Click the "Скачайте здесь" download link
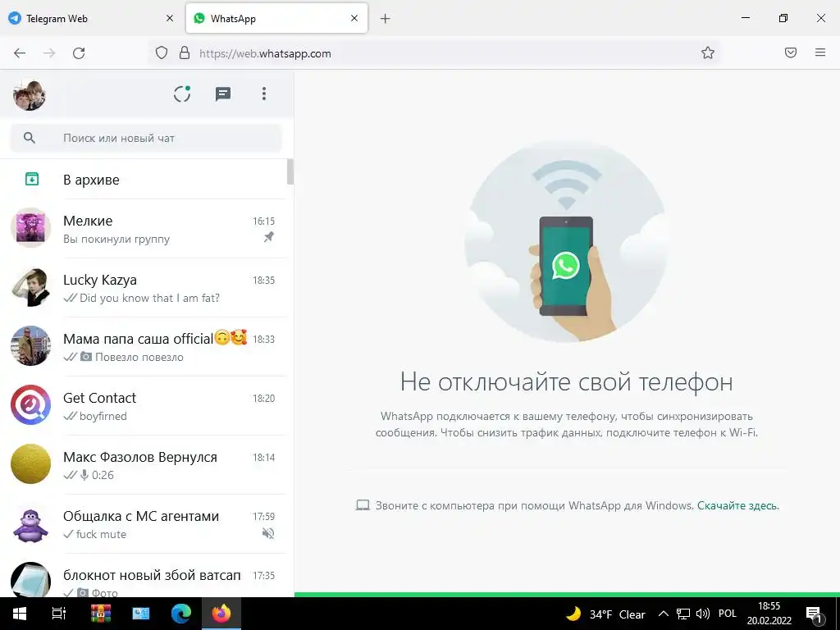The image size is (840, 630). [x=738, y=505]
